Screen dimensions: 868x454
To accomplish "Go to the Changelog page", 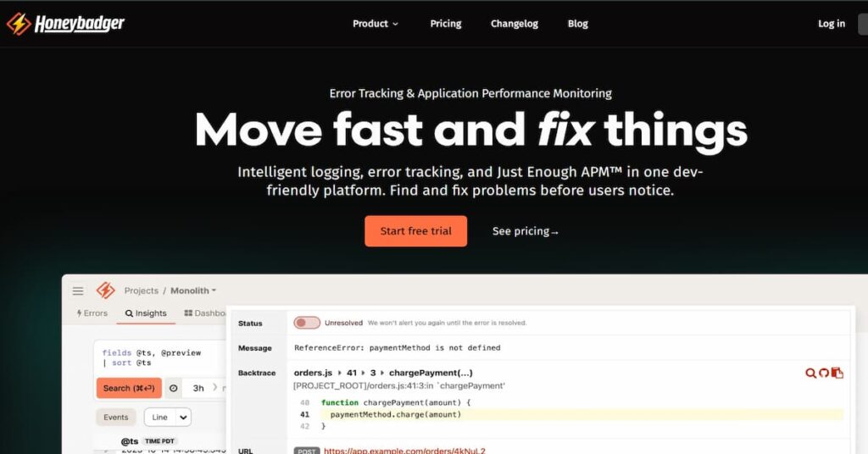I will [x=515, y=24].
